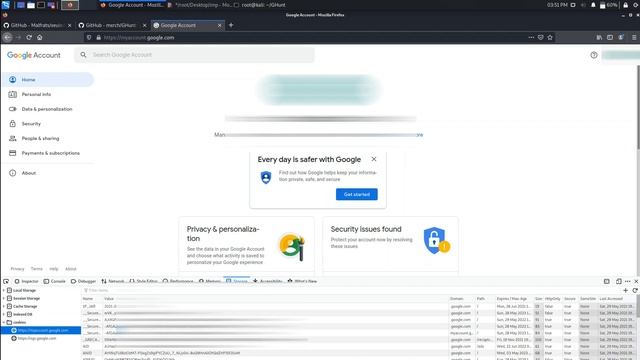Viewport: 640px width, 360px height.
Task: Refresh the storage table with reload icon
Action: coord(635,290)
